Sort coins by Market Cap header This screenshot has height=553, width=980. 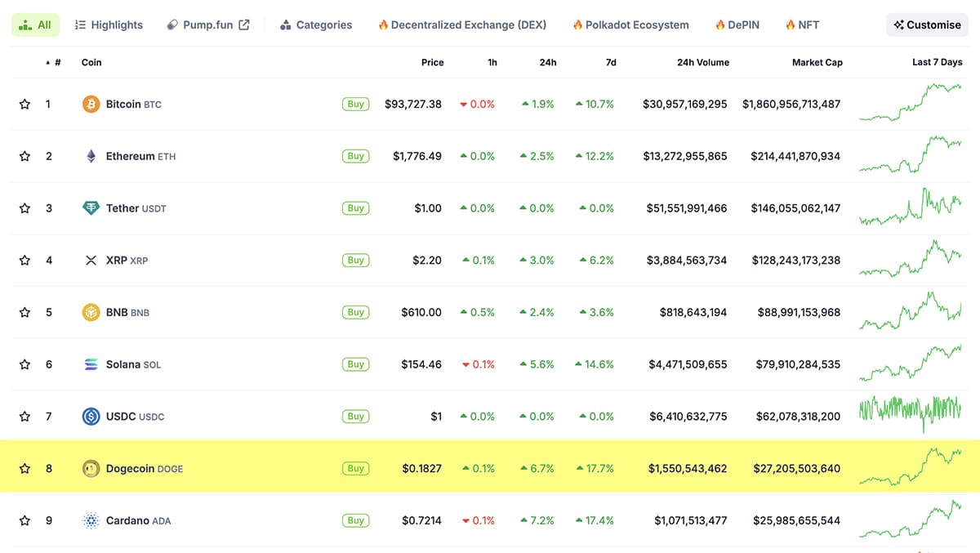click(x=817, y=62)
